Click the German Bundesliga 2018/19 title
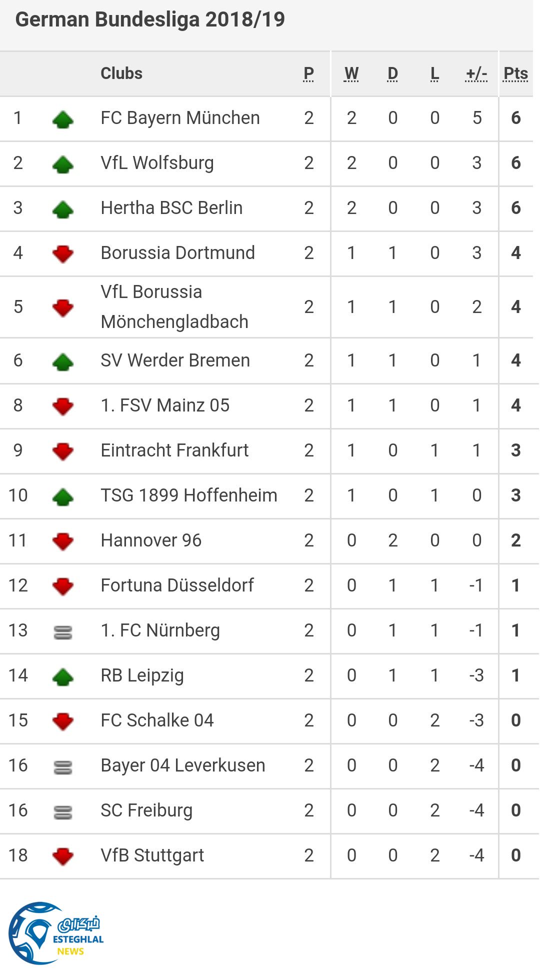 tap(150, 19)
